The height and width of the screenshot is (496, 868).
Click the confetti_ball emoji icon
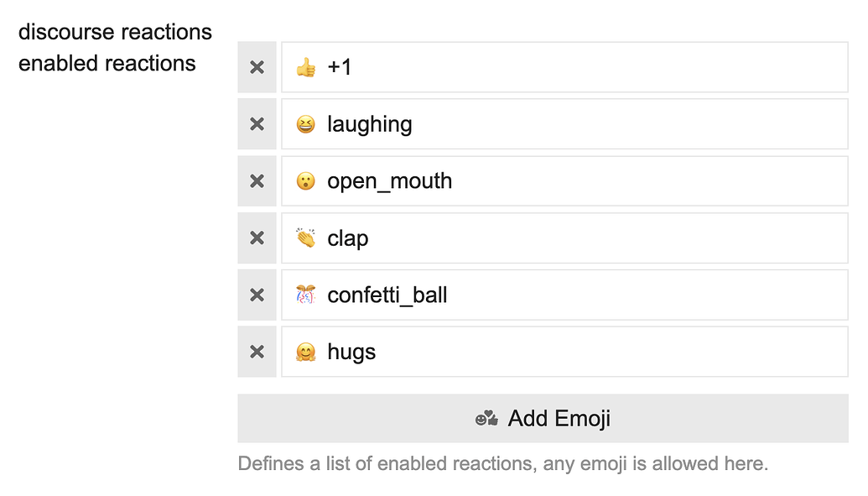pos(306,295)
